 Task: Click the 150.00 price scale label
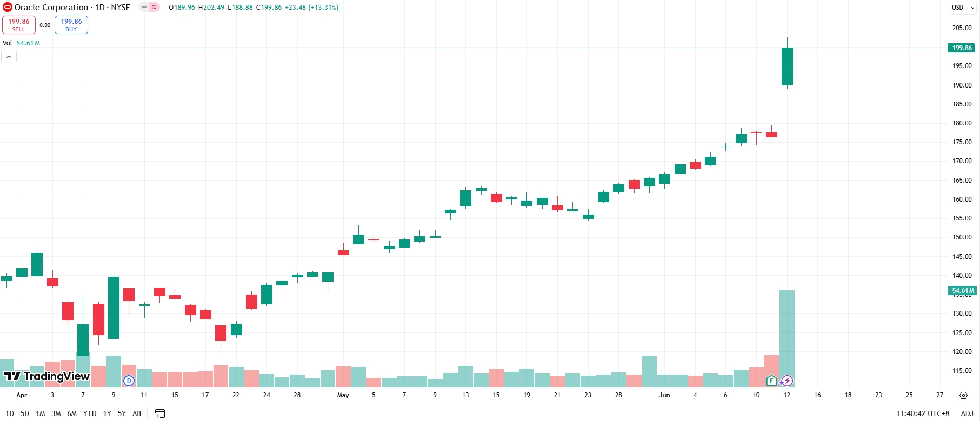[962, 237]
